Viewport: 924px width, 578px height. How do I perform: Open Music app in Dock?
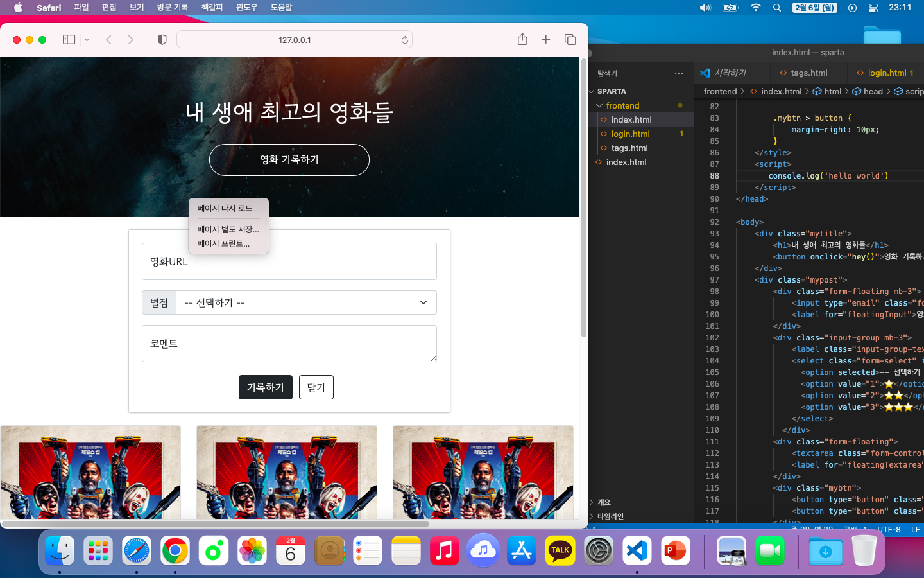[x=445, y=550]
